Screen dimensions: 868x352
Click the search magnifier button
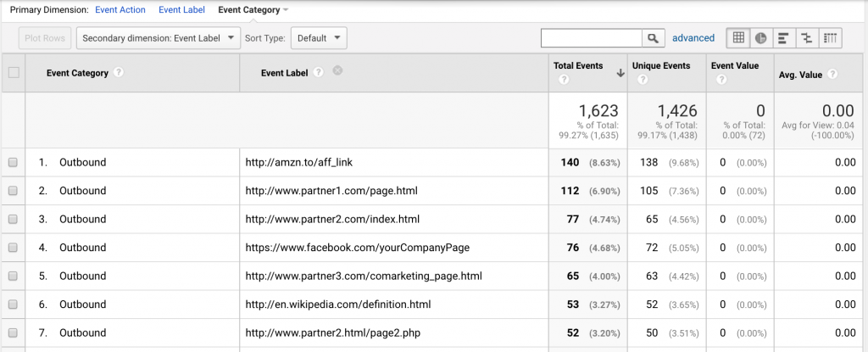click(x=654, y=38)
